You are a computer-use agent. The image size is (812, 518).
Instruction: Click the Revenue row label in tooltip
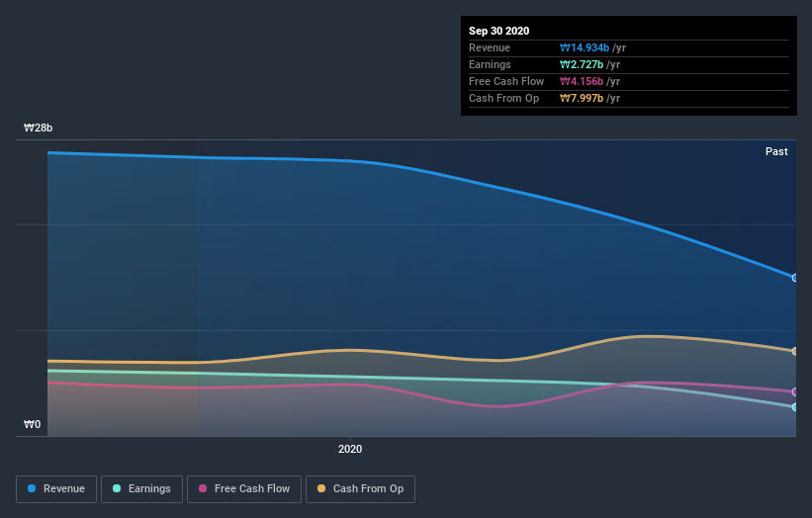pos(490,47)
